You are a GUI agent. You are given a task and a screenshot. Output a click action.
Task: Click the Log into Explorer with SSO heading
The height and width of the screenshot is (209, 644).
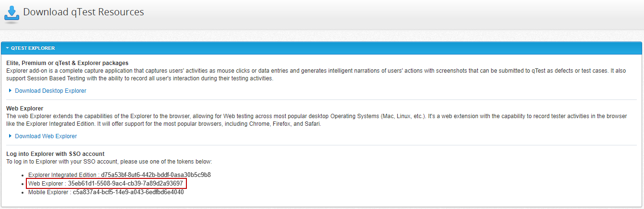[55, 154]
